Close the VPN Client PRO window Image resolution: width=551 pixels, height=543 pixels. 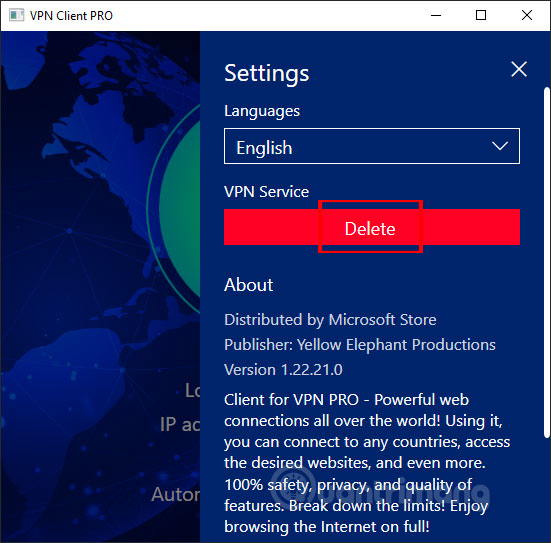click(x=527, y=15)
